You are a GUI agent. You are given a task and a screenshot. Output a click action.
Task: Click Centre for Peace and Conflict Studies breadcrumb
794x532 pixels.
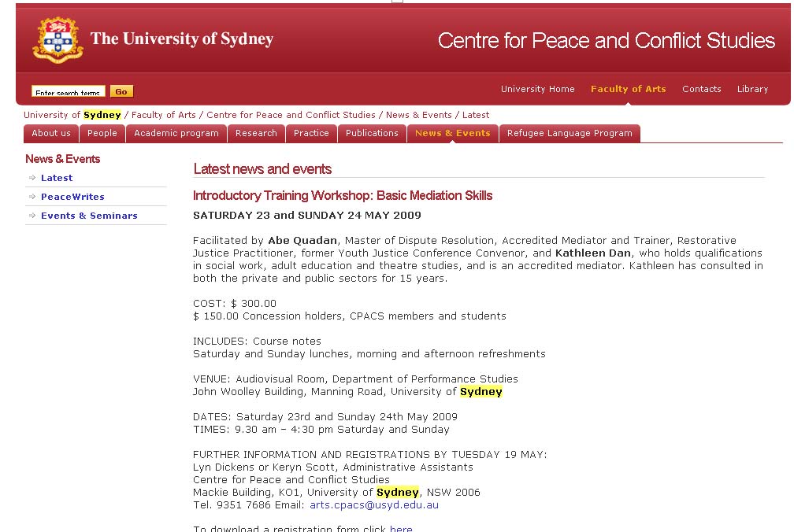(291, 115)
